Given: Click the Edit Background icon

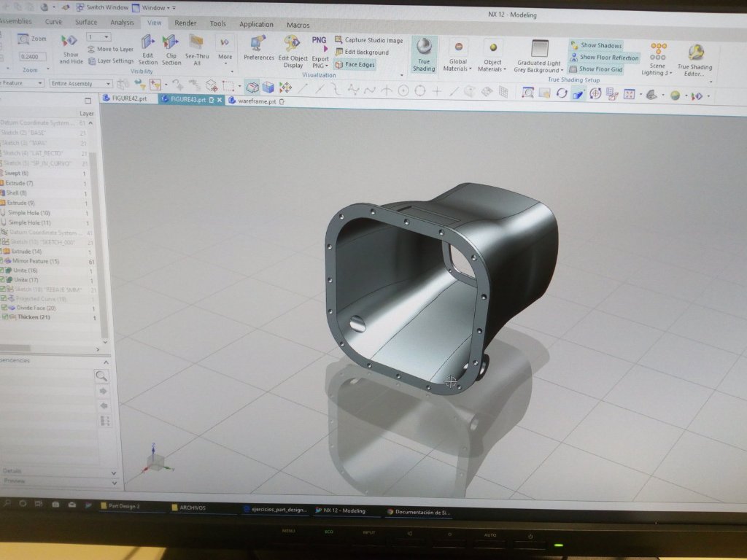Looking at the screenshot, I should click(339, 52).
